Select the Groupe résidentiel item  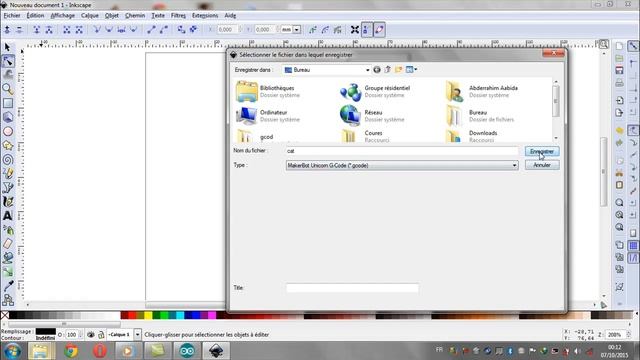pos(376,91)
